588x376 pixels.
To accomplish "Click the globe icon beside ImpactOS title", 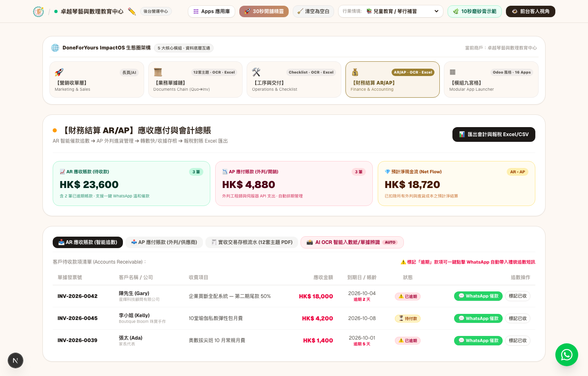I will pos(55,48).
